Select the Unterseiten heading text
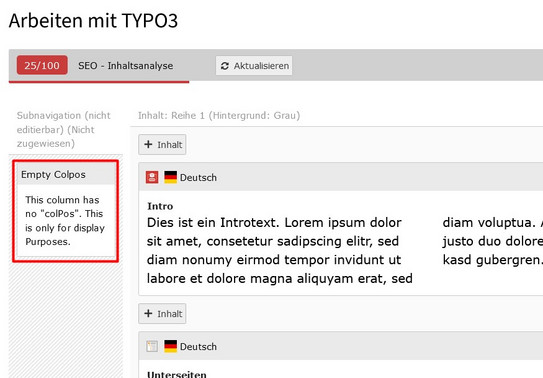The height and width of the screenshot is (378, 543). tap(177, 374)
